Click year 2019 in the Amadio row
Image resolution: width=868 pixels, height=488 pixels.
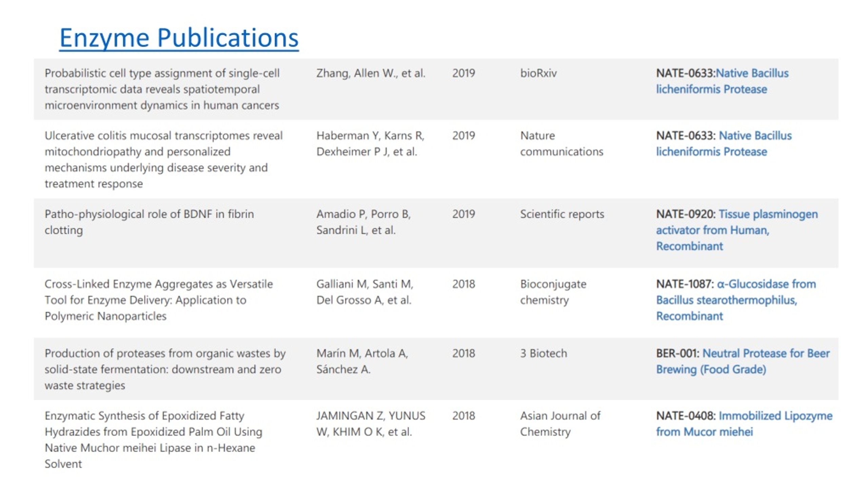coord(463,214)
